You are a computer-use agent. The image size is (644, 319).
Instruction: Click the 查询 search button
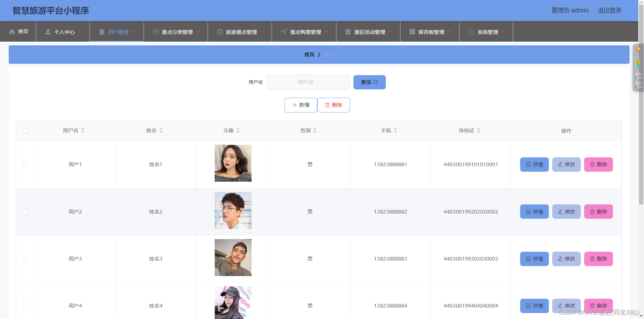[370, 82]
